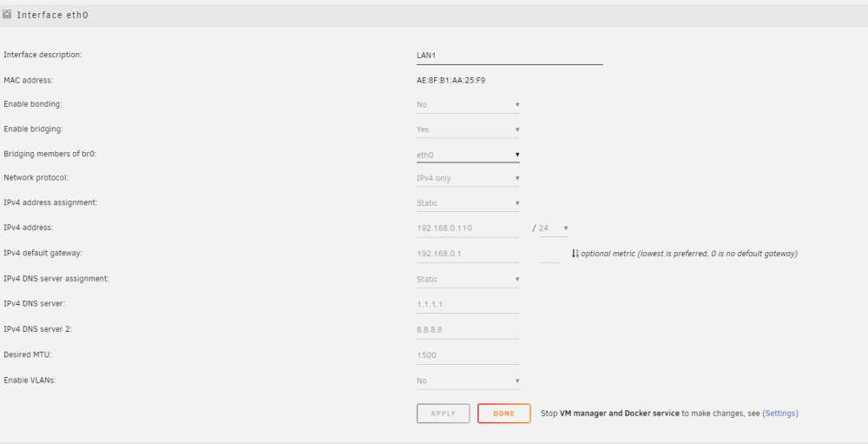Click the IPv4 default gateway field

point(468,254)
